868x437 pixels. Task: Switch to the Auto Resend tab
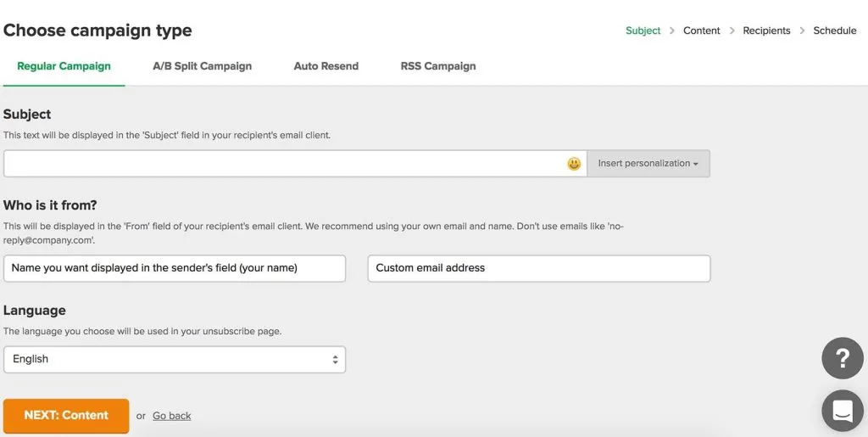tap(326, 66)
